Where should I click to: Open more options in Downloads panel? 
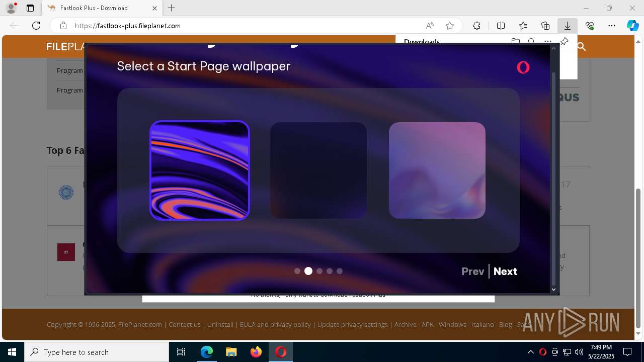click(547, 42)
